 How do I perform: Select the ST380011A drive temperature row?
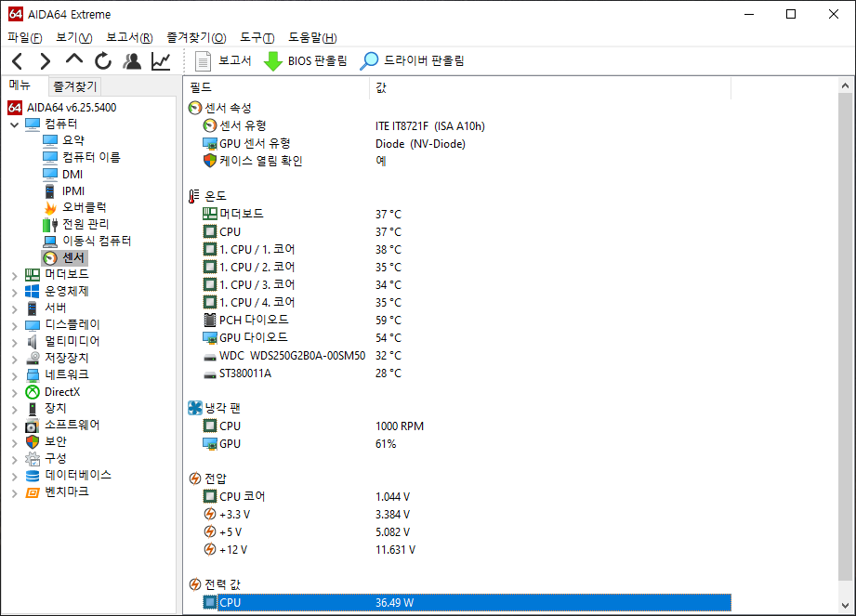pyautogui.click(x=467, y=374)
